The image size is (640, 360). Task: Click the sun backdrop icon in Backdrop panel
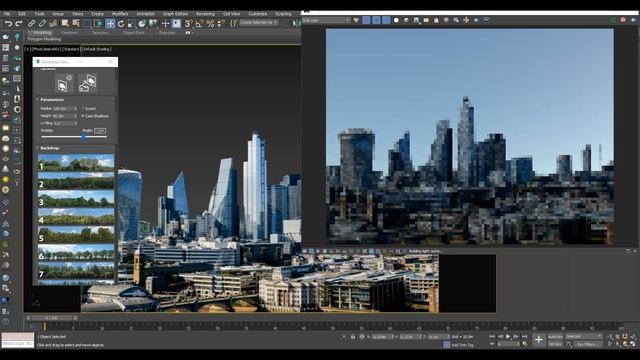64,83
